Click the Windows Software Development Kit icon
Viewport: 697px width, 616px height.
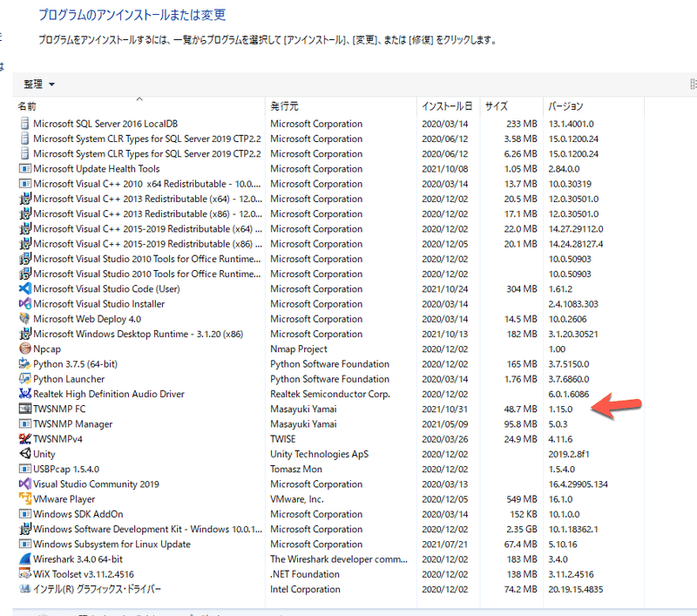click(x=25, y=529)
